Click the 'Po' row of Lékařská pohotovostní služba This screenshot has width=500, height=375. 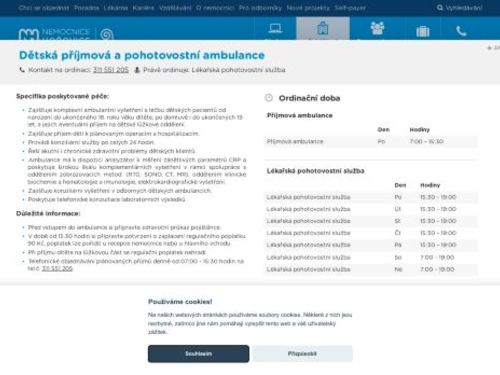point(371,197)
